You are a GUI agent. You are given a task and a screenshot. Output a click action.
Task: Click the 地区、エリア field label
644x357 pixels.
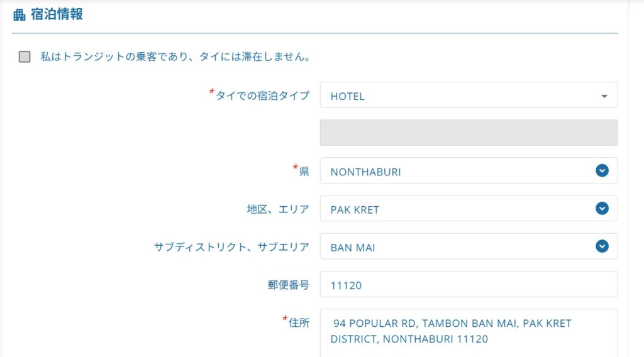click(278, 209)
